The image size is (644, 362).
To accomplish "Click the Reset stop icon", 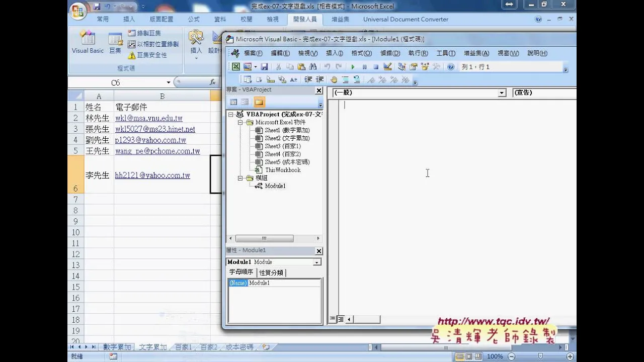I will (x=376, y=67).
